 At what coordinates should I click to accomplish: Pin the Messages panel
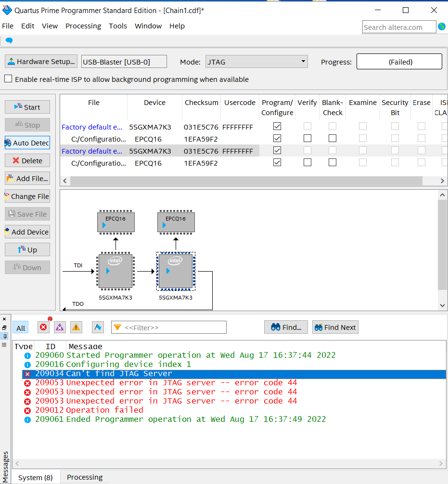click(4, 336)
